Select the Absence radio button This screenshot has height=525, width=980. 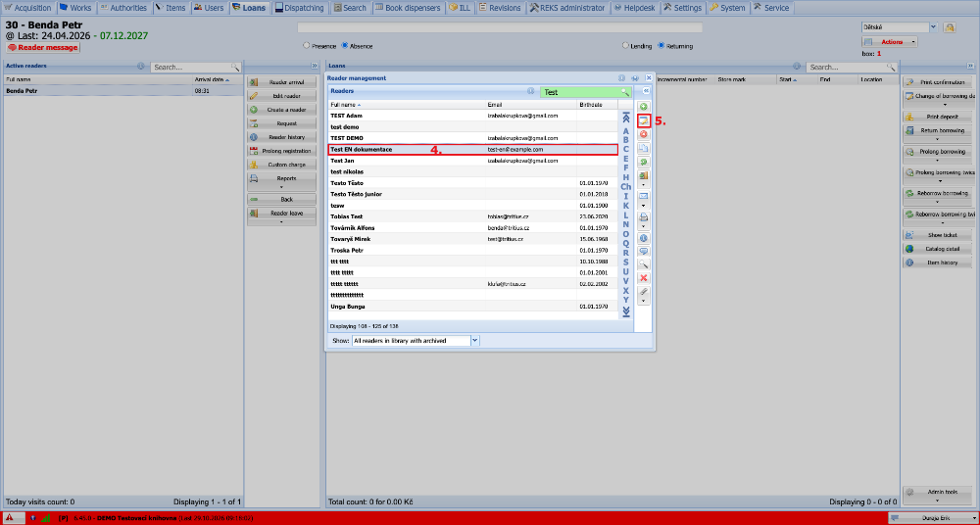tap(345, 46)
